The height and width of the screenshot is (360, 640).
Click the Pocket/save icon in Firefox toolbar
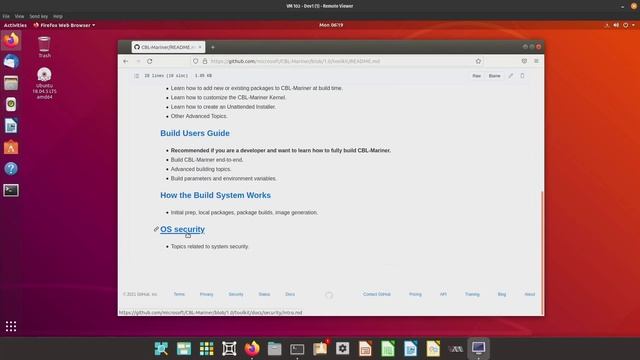pos(524,61)
